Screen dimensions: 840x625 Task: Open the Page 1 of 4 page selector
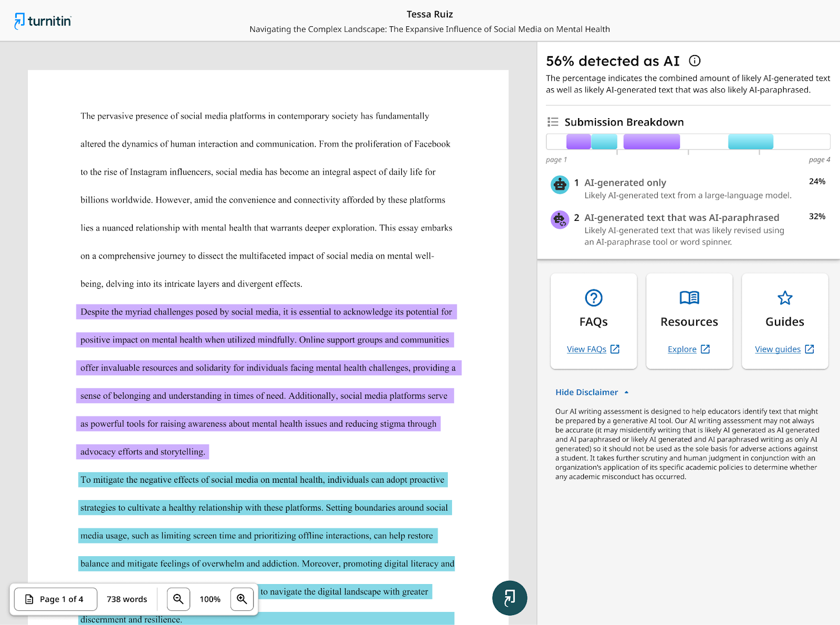pos(56,599)
